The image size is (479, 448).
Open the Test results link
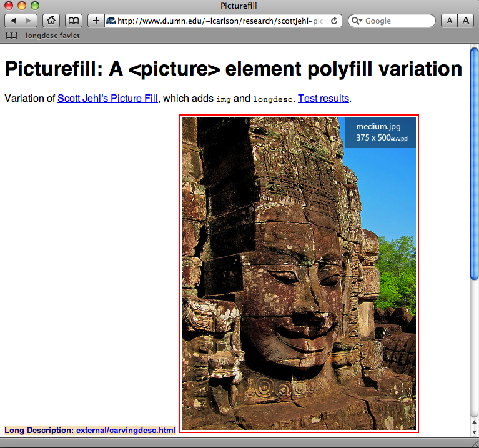coord(323,98)
